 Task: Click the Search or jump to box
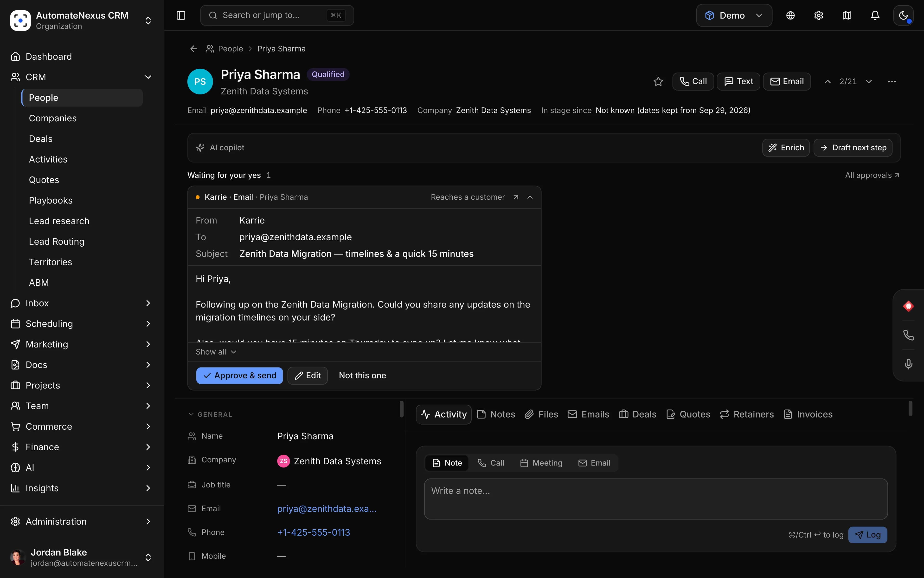[x=277, y=15]
